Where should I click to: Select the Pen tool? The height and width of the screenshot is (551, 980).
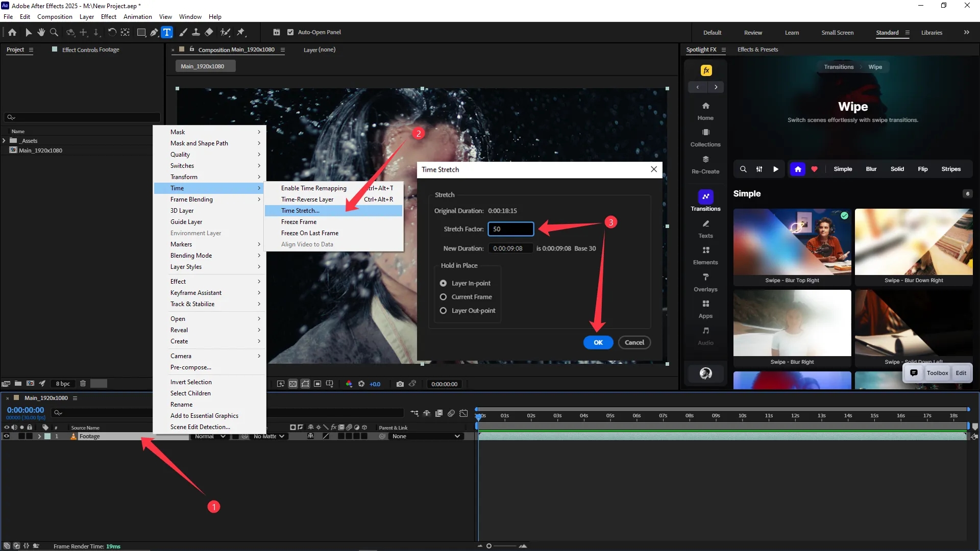pyautogui.click(x=154, y=32)
